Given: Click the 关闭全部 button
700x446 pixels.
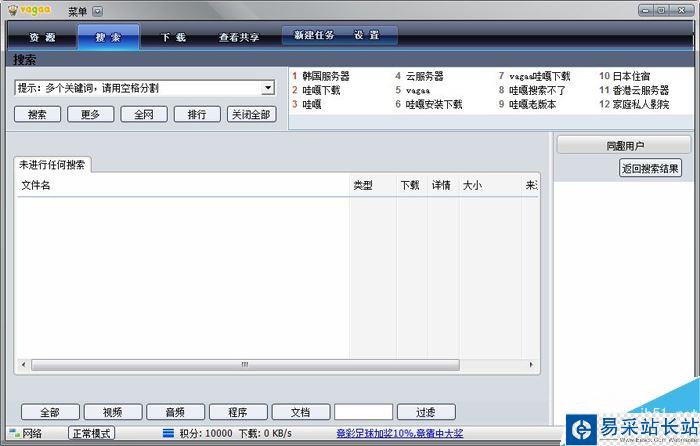Looking at the screenshot, I should (x=252, y=114).
